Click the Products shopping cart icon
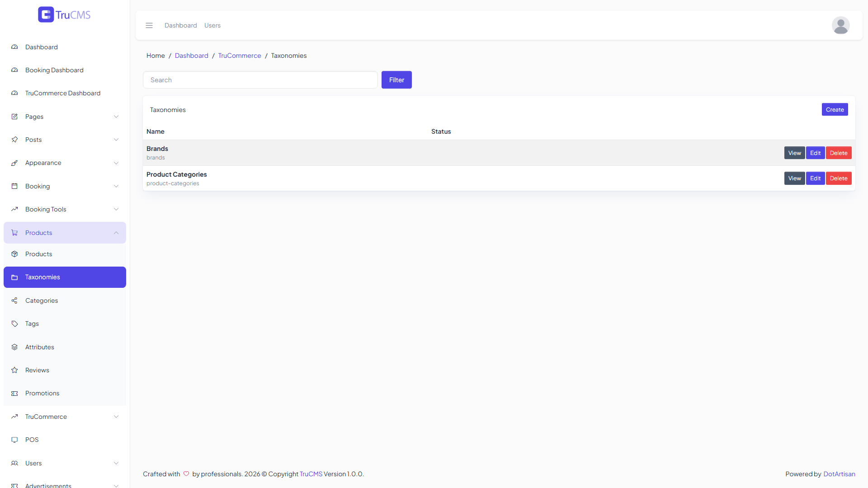 tap(14, 233)
